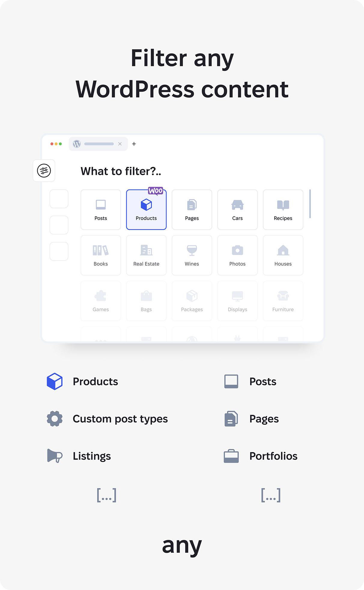Viewport: 364px width, 590px height.
Task: Select the Photos tile
Action: (238, 255)
